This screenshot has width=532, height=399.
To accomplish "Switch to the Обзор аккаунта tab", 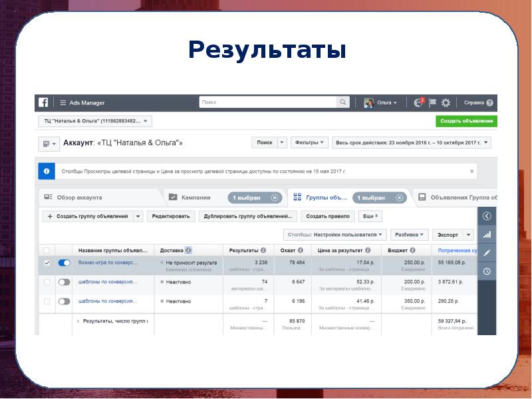I will [x=78, y=198].
